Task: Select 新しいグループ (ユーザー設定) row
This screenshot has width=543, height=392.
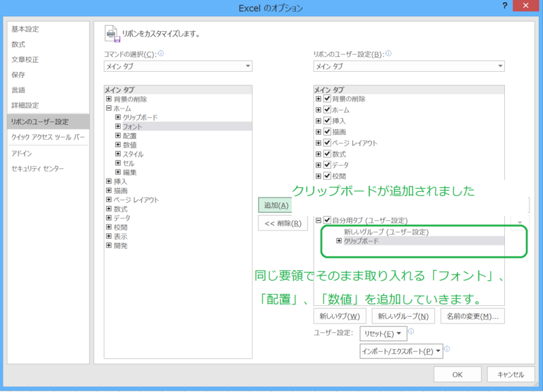Action: click(386, 232)
